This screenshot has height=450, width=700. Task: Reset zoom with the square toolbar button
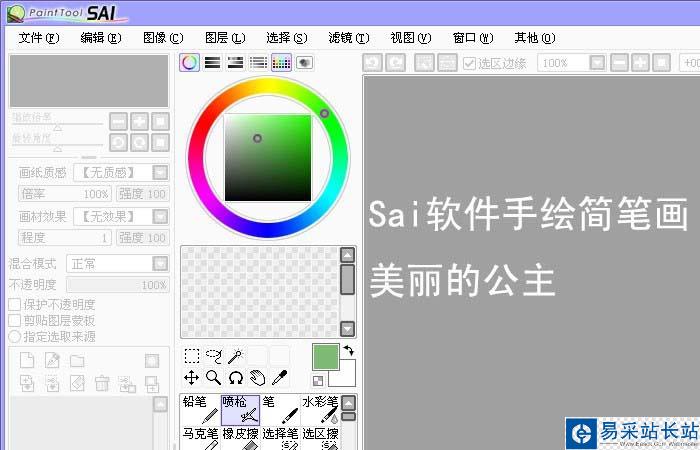tap(662, 63)
